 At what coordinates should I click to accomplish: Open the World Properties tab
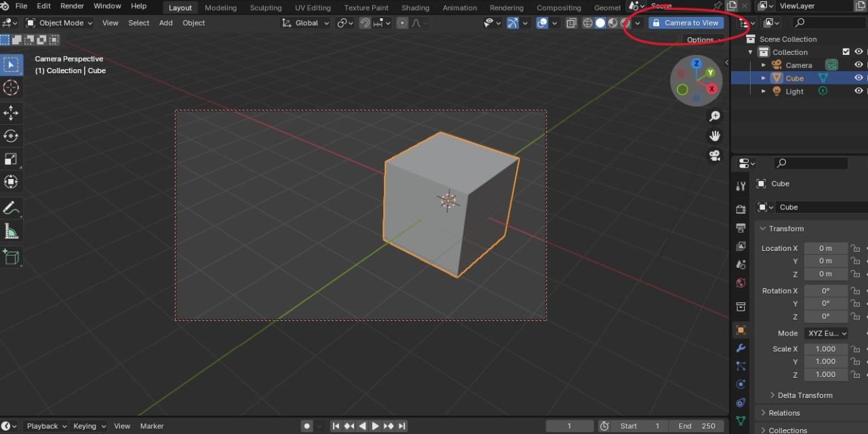pyautogui.click(x=740, y=283)
